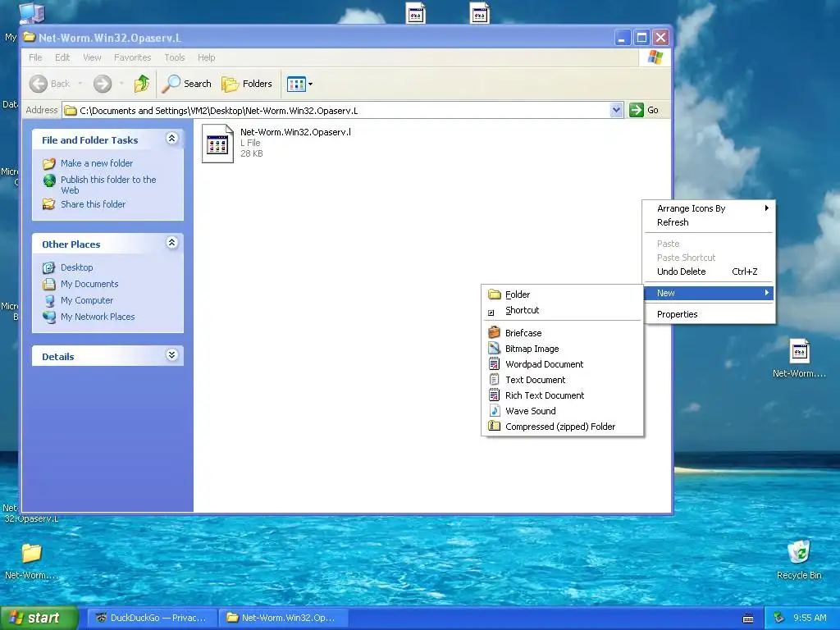Screen dimensions: 840x630
Task: Click the 9:55 AM system clock
Action: coord(810,618)
